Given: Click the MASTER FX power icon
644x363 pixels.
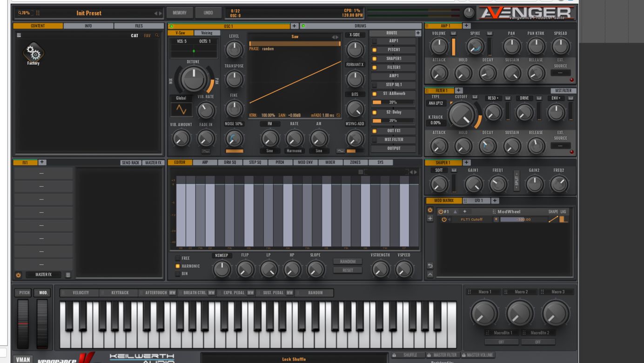Looking at the screenshot, I should (19, 275).
